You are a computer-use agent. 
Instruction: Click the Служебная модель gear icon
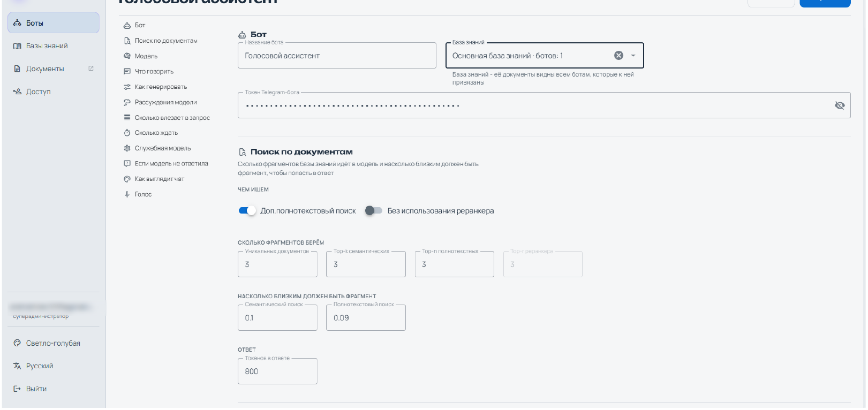coord(127,148)
